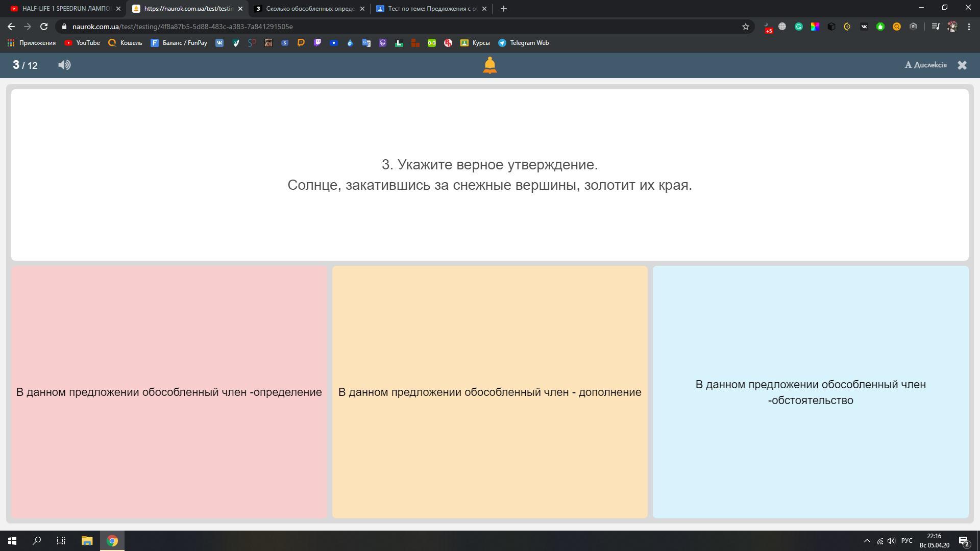Open a new browser tab
This screenshot has width=980, height=551.
tap(504, 9)
